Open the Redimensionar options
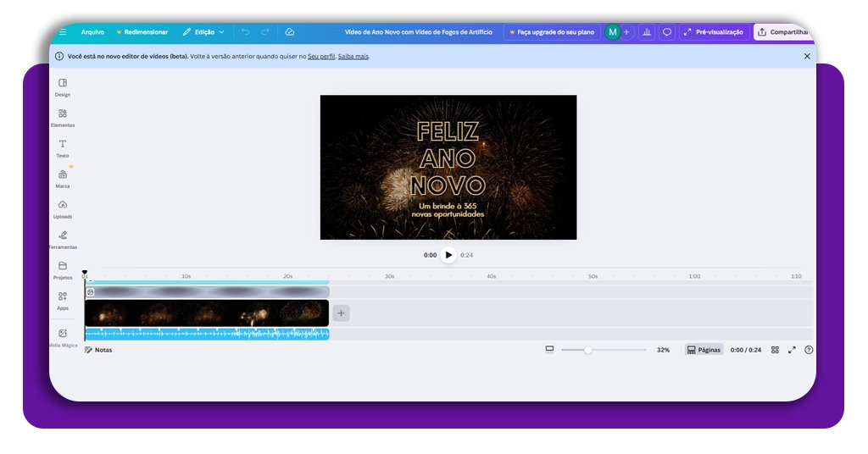The height and width of the screenshot is (454, 868). point(141,32)
